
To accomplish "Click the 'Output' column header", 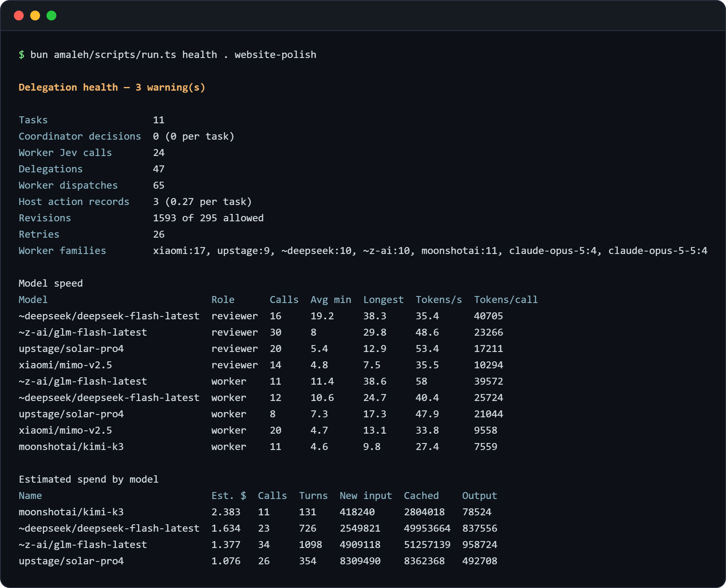I will tap(480, 496).
